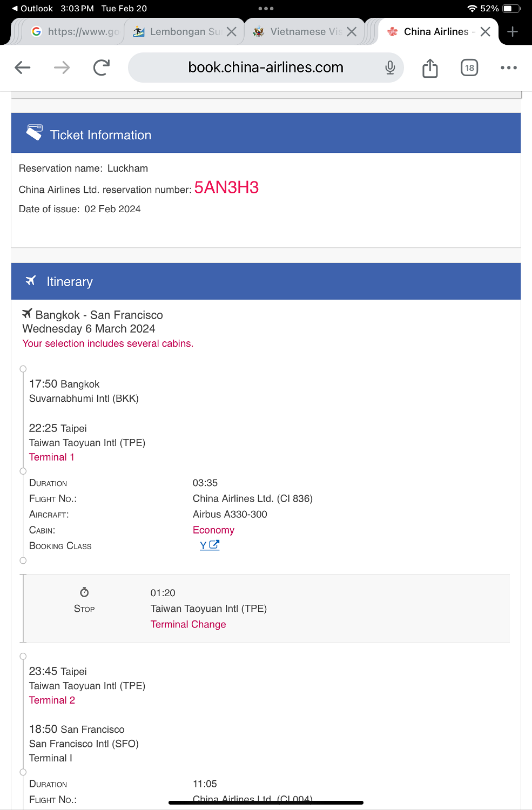The image size is (532, 810).
Task: Tap the forward navigation arrow
Action: click(62, 67)
